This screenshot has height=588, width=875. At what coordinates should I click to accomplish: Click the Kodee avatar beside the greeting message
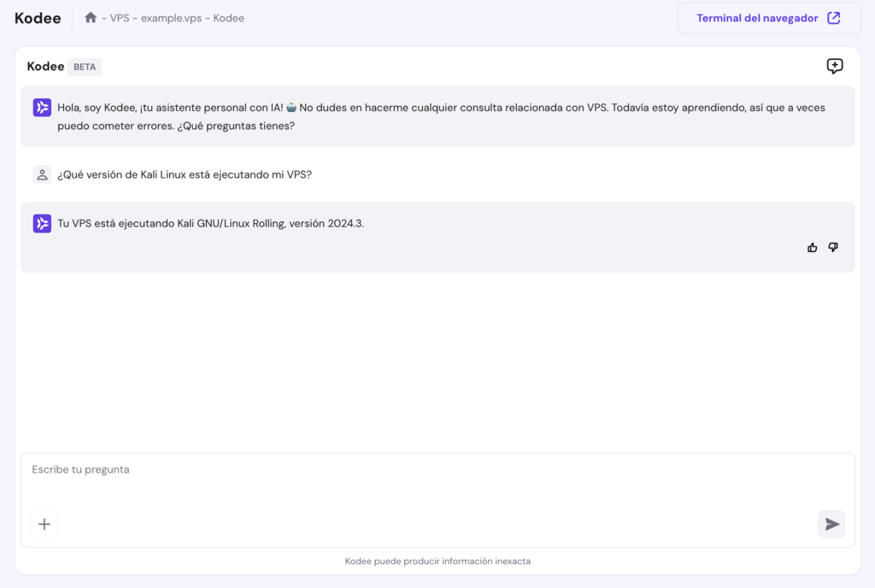pos(42,108)
